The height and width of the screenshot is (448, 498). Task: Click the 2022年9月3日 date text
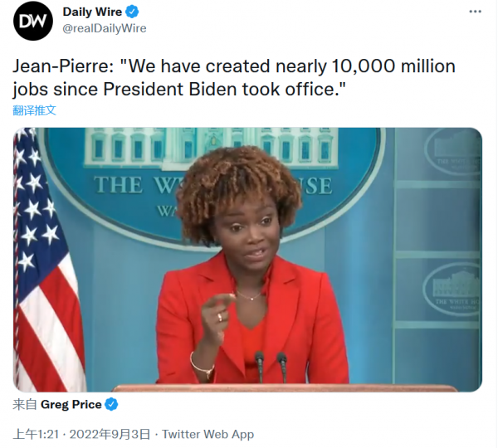[x=110, y=434]
